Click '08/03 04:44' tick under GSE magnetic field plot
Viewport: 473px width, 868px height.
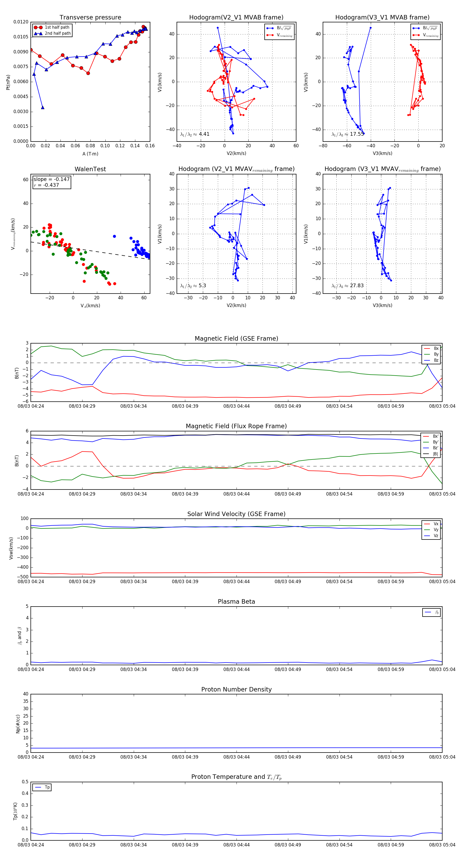point(236,406)
